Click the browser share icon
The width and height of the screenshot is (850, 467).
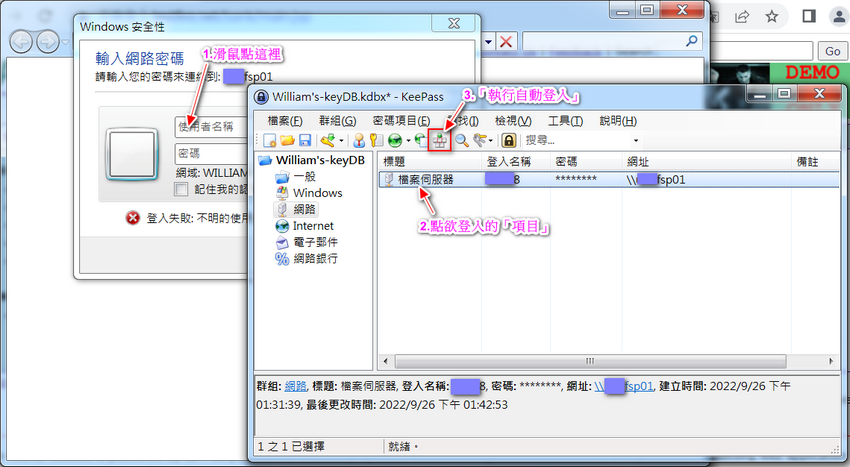tap(742, 17)
